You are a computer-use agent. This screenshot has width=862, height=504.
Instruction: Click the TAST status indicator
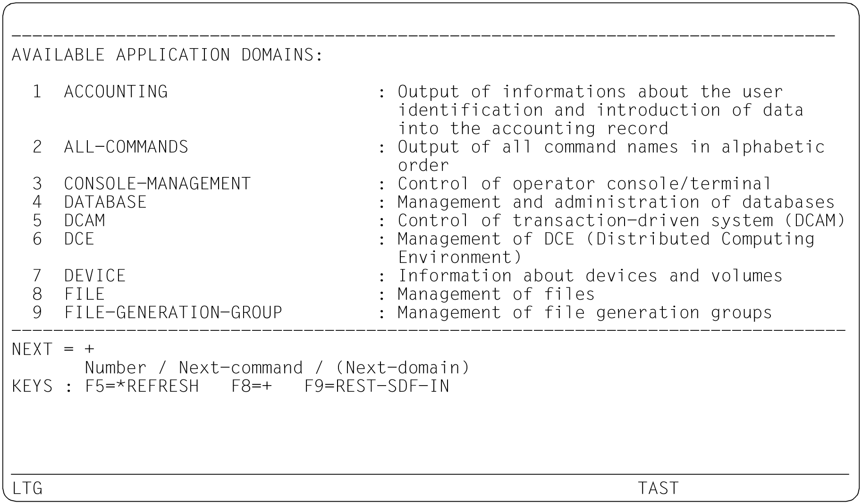658,488
